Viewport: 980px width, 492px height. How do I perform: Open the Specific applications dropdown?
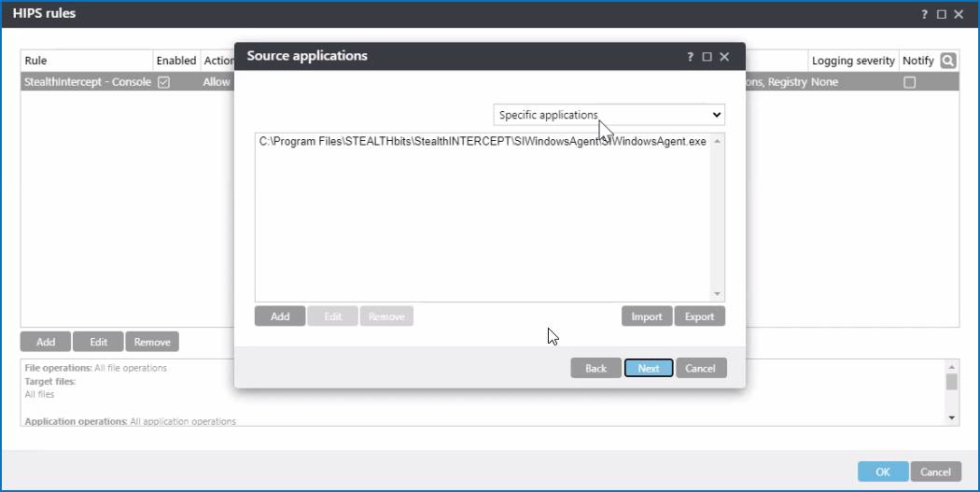coord(609,115)
